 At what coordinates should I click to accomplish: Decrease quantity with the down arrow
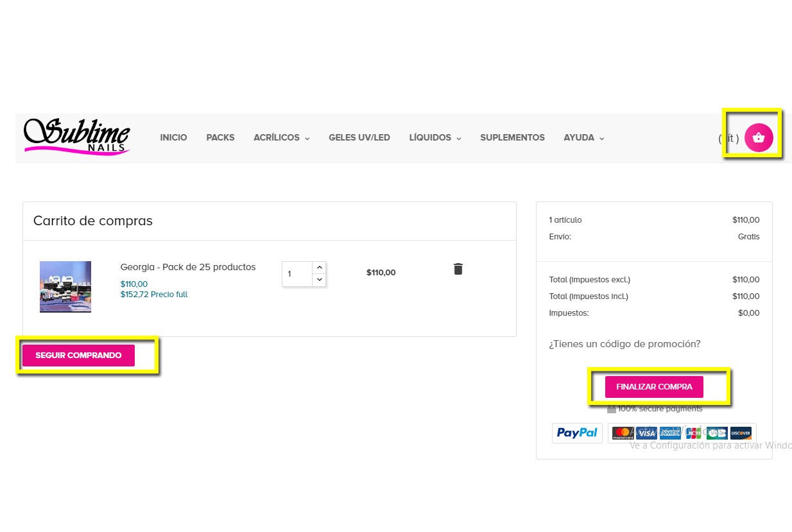[x=320, y=280]
